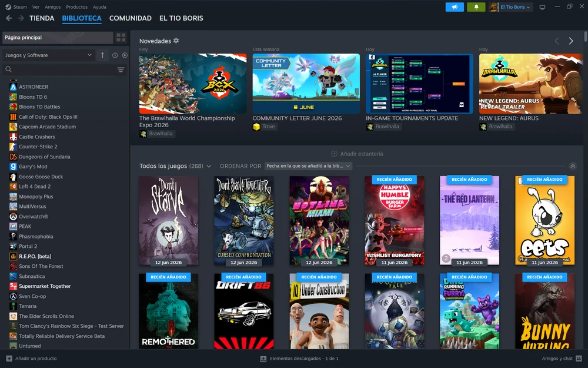Click the Portal 2 icon
The height and width of the screenshot is (368, 588).
tap(13, 246)
